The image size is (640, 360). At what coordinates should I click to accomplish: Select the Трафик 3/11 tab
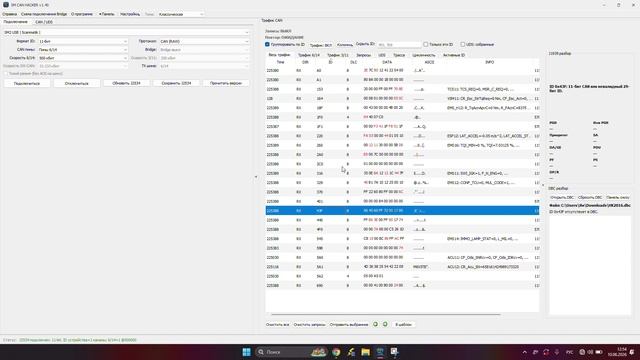[x=338, y=55]
